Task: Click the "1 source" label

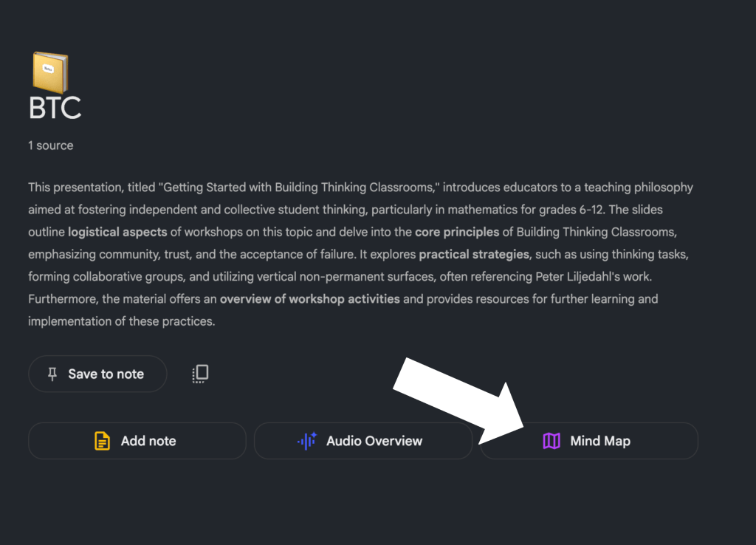Action: [x=51, y=145]
